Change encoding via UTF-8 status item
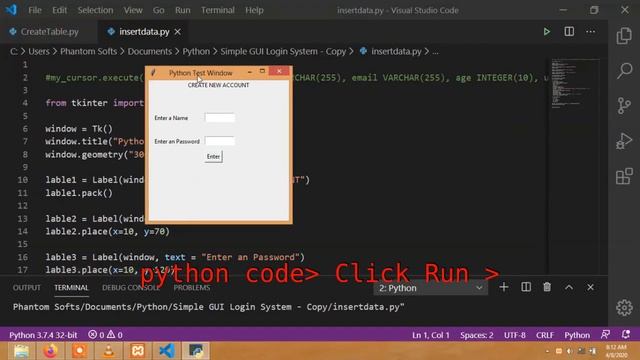This screenshot has height=360, width=640. (x=514, y=335)
